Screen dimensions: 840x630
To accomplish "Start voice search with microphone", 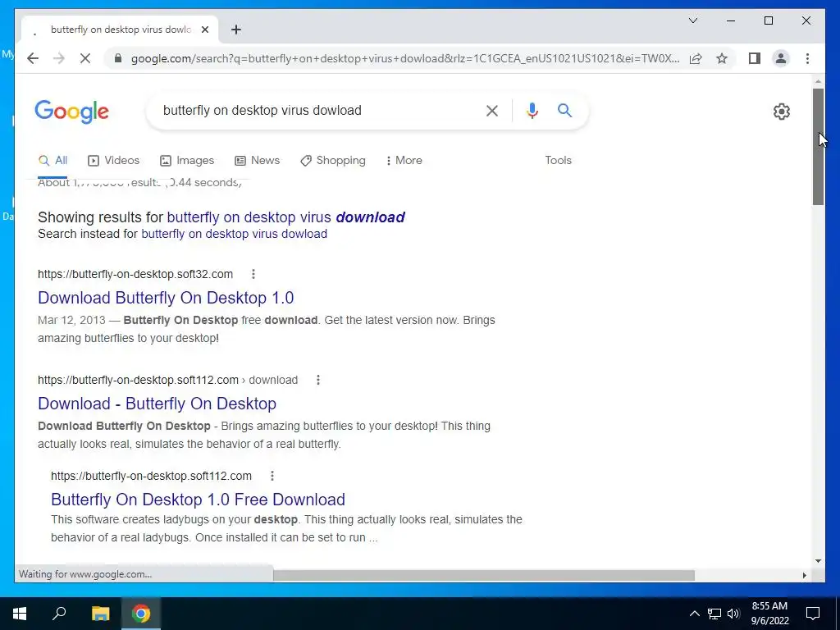I will (x=532, y=111).
